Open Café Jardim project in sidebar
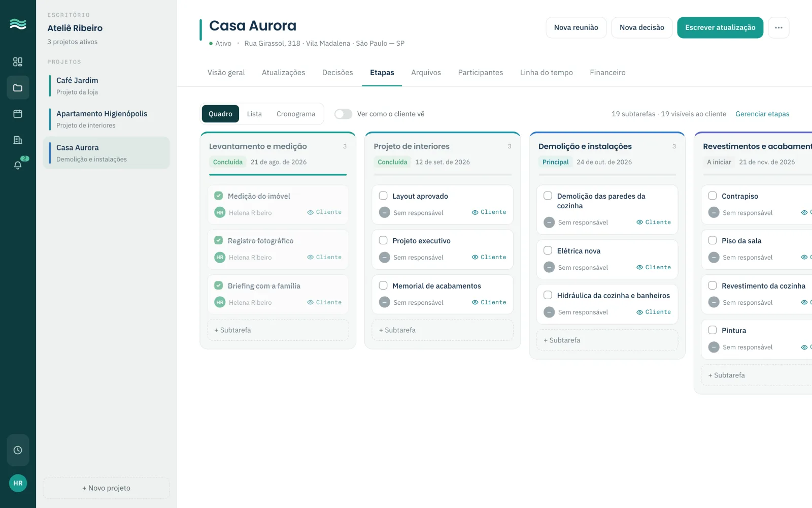The width and height of the screenshot is (812, 508). point(107,86)
